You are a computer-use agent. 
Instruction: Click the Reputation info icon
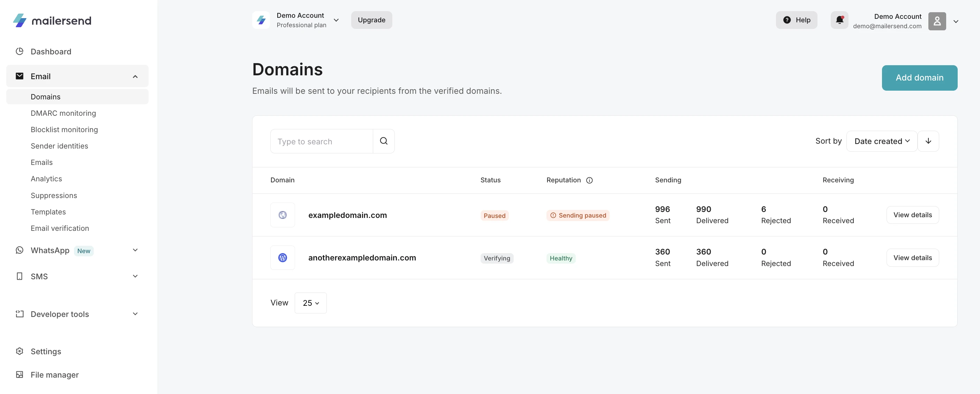pos(589,180)
